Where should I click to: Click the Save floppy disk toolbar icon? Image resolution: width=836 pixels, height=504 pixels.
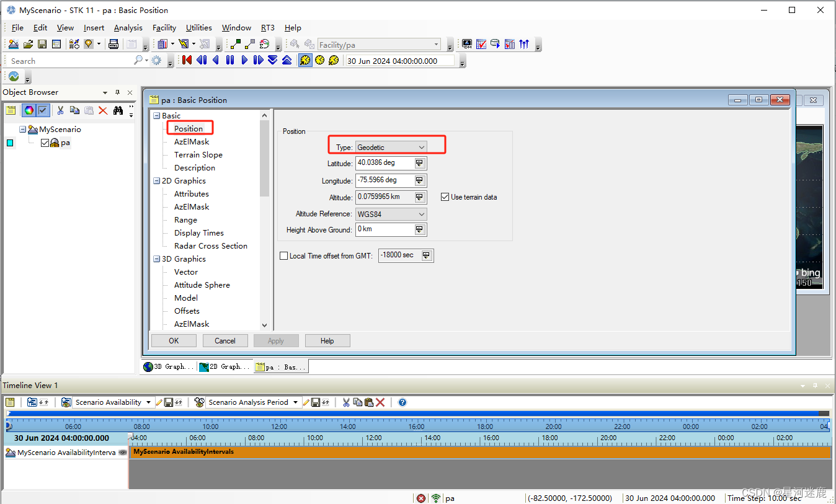click(42, 44)
